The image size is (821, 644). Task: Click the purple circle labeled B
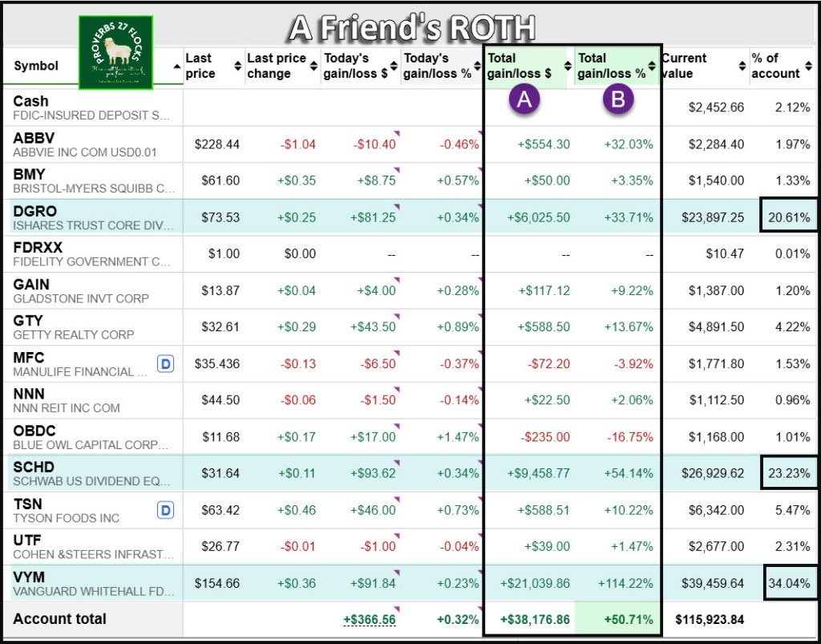tap(617, 99)
